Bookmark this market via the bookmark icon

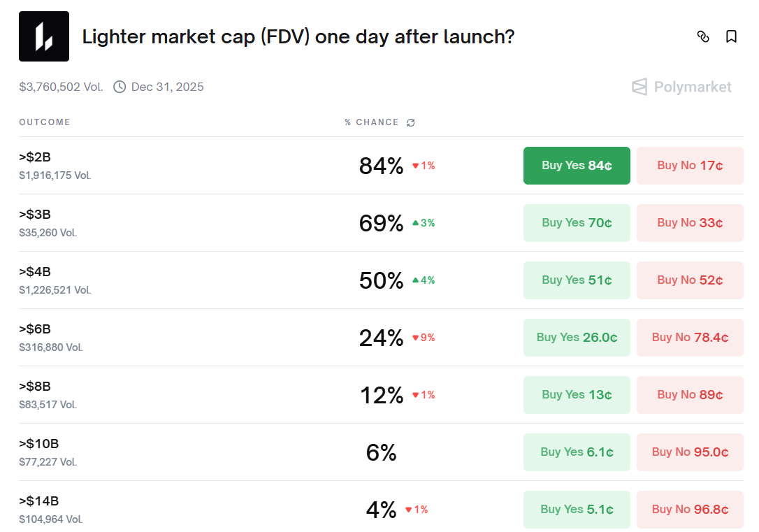pyautogui.click(x=731, y=36)
